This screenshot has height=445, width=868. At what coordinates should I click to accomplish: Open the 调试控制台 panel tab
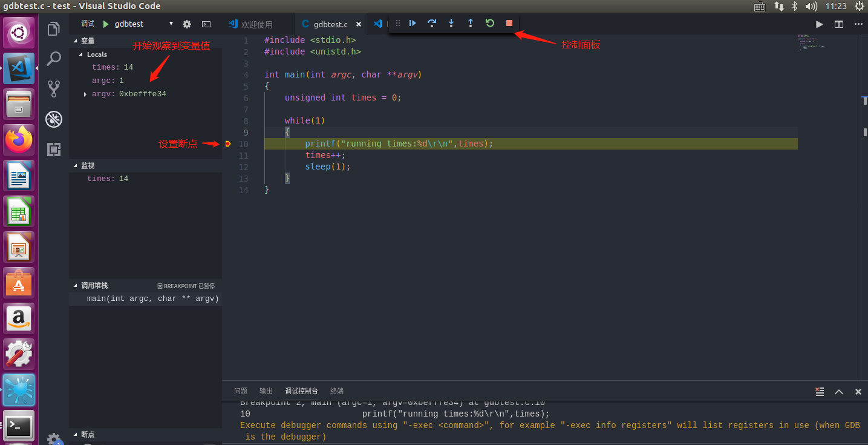pos(301,391)
